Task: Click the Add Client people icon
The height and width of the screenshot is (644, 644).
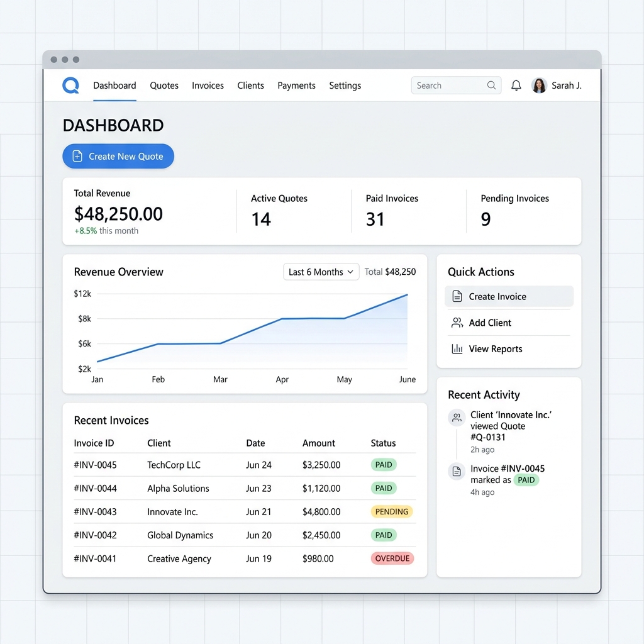Action: (457, 323)
